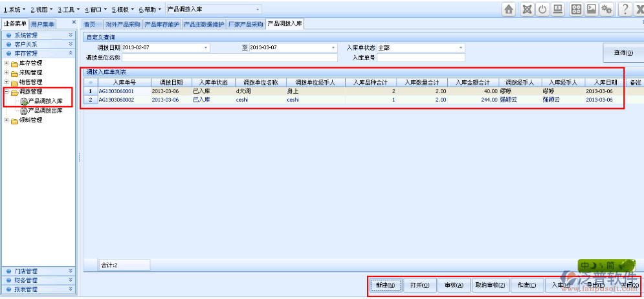Switch to the 产品库存维护 tab
This screenshot has height=299, width=644.
tap(162, 24)
